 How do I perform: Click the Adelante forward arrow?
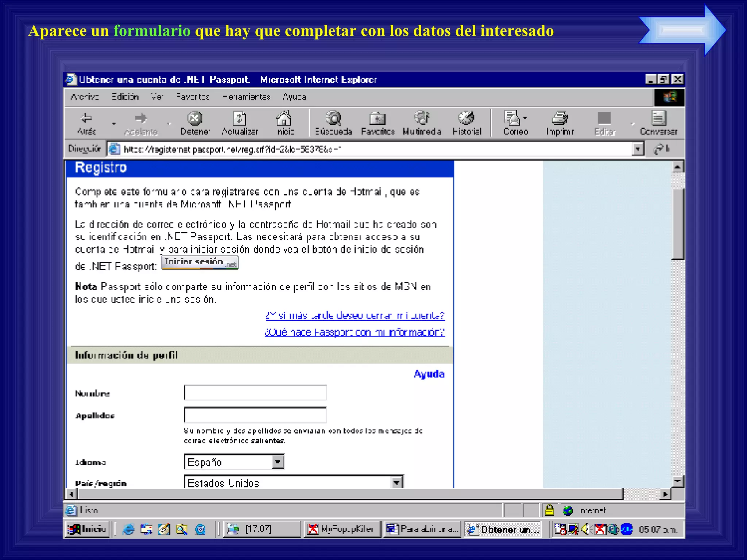tap(141, 123)
